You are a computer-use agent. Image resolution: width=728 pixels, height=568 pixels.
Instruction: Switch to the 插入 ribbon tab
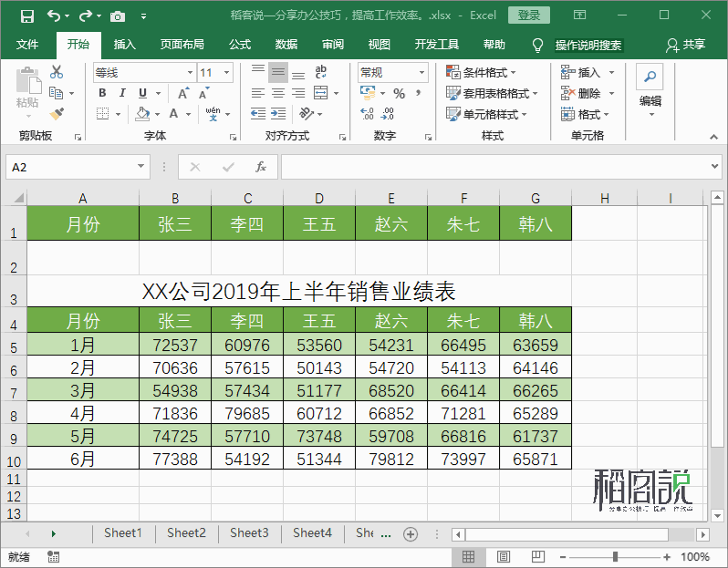tap(124, 45)
